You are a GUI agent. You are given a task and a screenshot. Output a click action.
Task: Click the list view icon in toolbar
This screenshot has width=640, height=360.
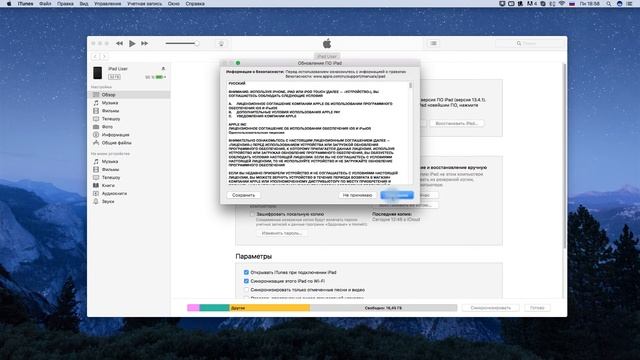[433, 43]
